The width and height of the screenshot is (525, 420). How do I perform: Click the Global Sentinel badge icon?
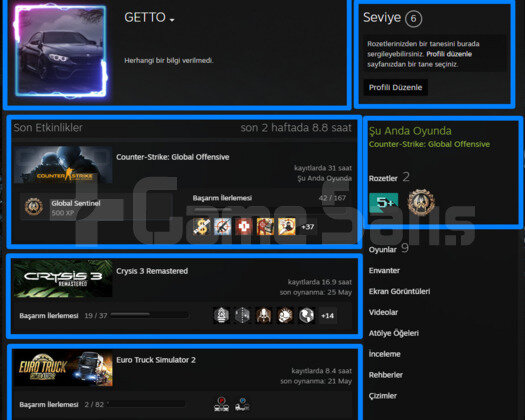[34, 206]
